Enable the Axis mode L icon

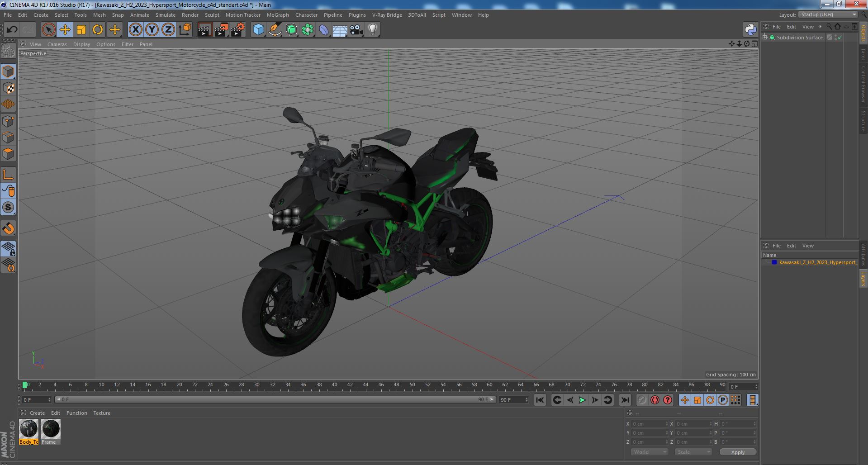coord(8,175)
